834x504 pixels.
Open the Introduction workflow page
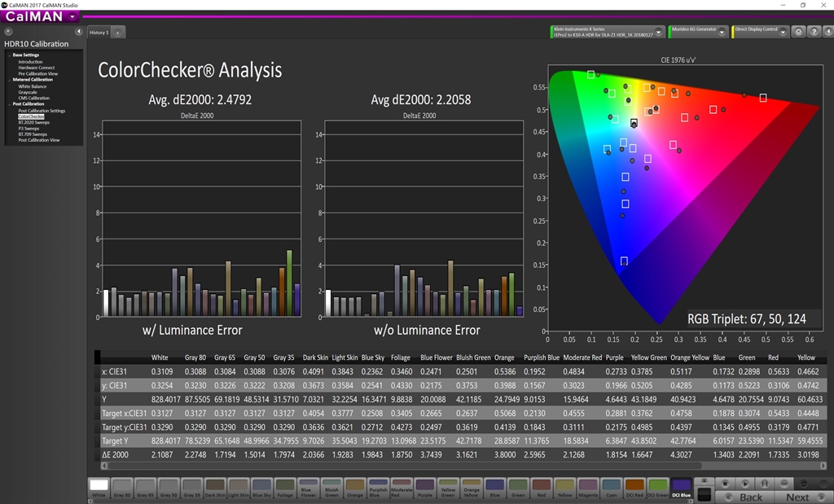(x=30, y=62)
